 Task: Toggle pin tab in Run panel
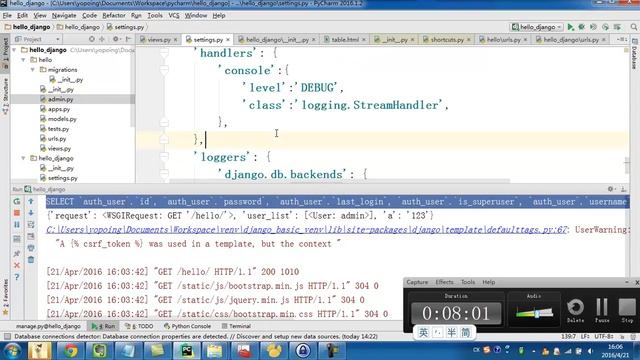coord(17,253)
